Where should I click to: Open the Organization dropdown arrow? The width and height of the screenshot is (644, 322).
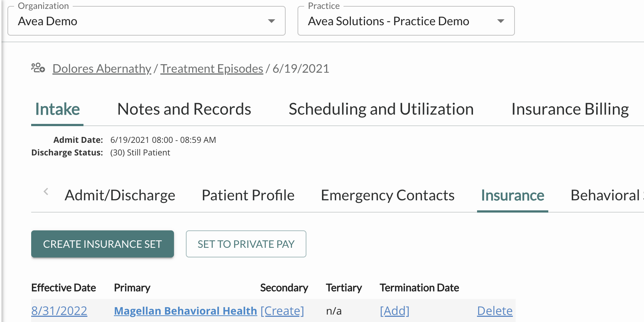click(272, 21)
